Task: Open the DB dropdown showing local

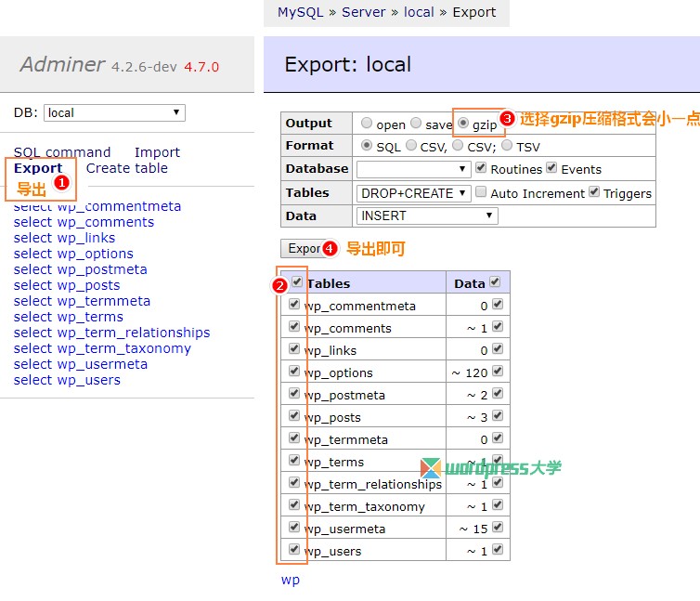Action: [x=114, y=112]
